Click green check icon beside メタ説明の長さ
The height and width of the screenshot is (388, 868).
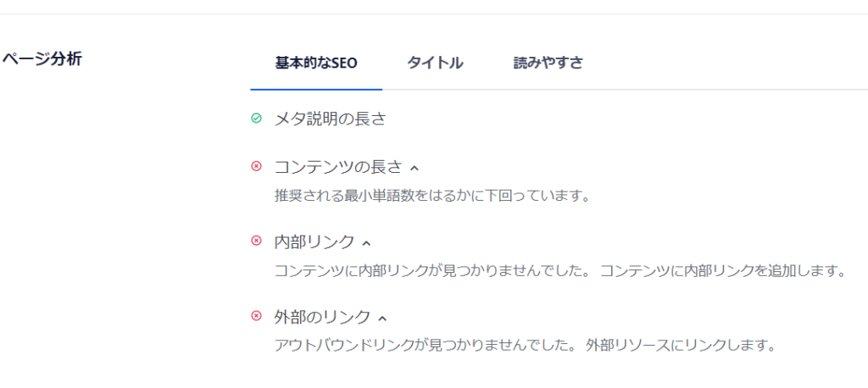(256, 119)
